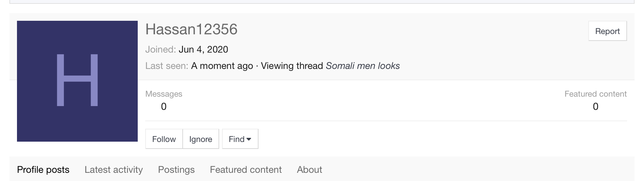Click the Report button

608,31
